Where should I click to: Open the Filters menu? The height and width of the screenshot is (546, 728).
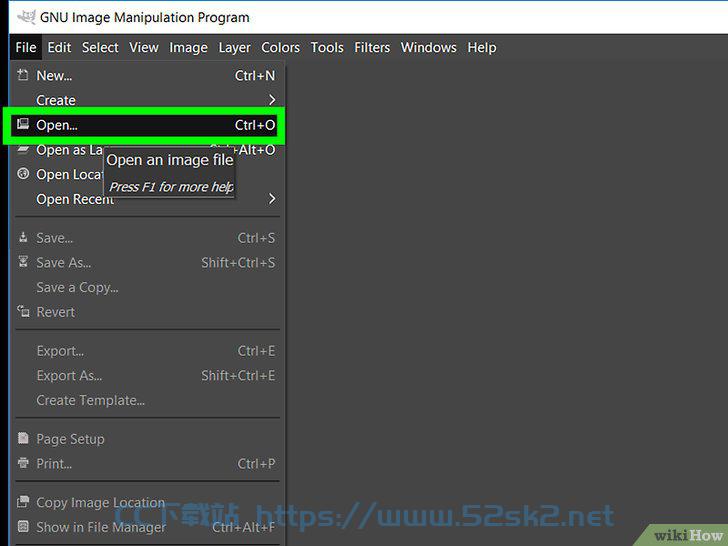pyautogui.click(x=372, y=47)
